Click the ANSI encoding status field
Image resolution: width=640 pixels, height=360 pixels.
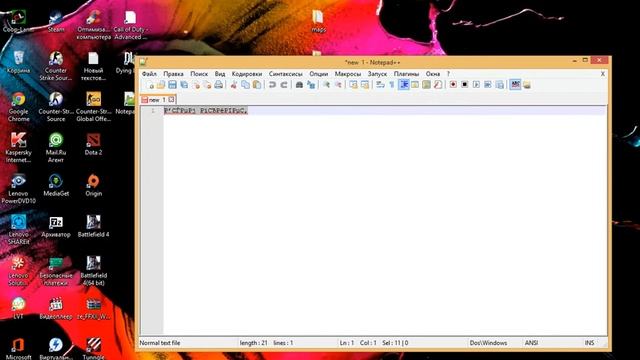tap(531, 343)
